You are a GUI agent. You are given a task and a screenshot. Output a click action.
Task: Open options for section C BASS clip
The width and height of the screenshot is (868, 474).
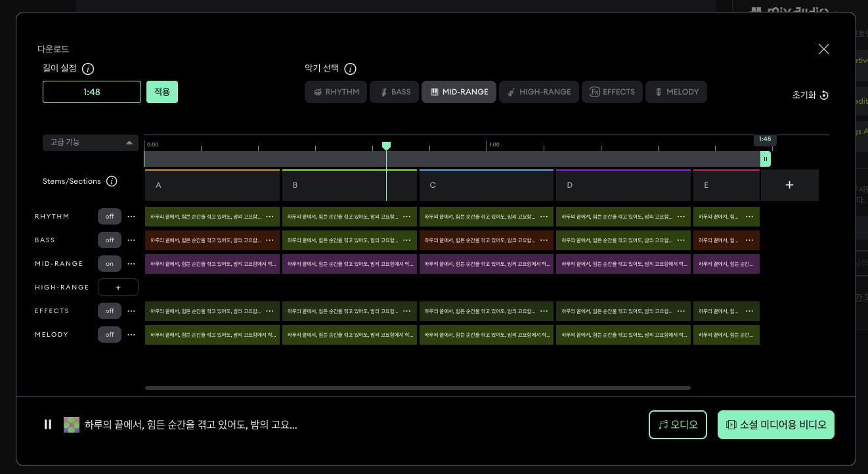click(x=544, y=240)
